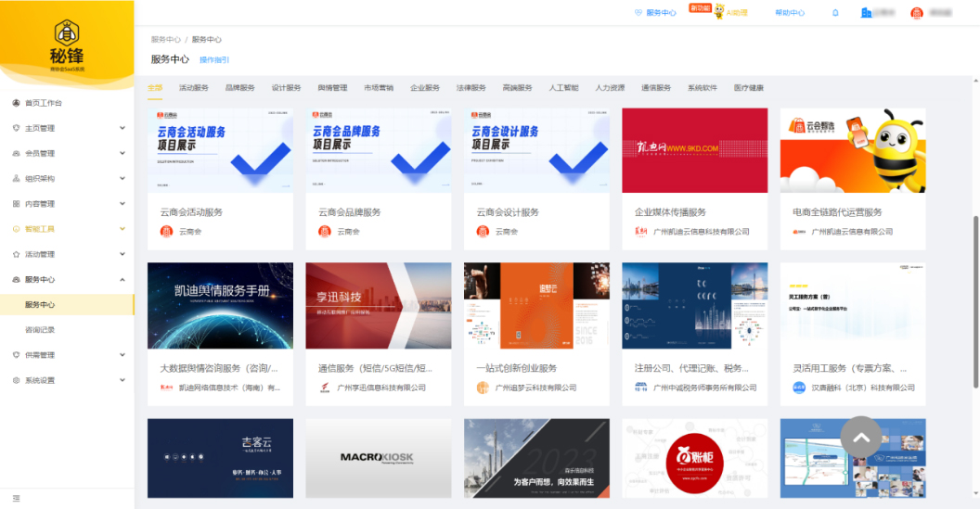Click the blue company building icon

pyautogui.click(x=866, y=12)
